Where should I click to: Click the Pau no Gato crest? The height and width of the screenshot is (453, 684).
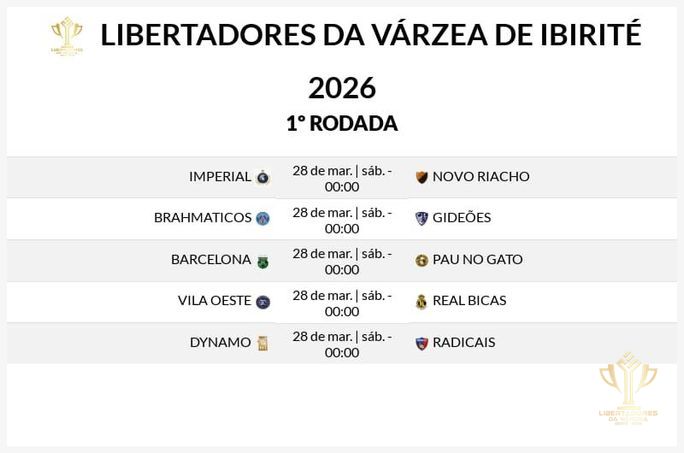point(421,260)
